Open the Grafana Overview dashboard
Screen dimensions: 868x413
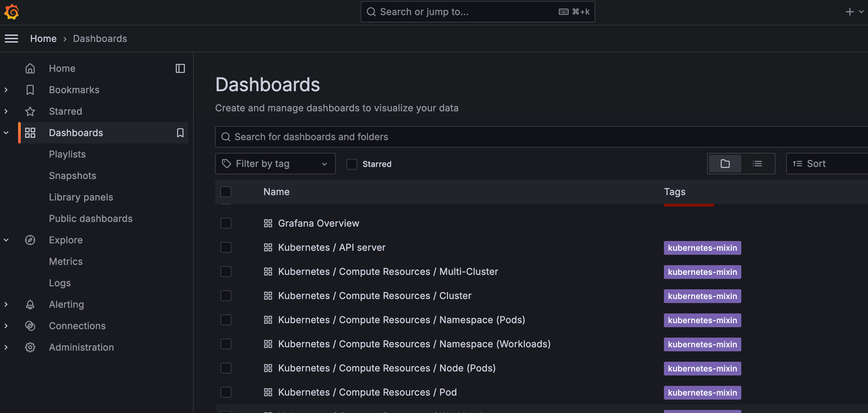[318, 223]
